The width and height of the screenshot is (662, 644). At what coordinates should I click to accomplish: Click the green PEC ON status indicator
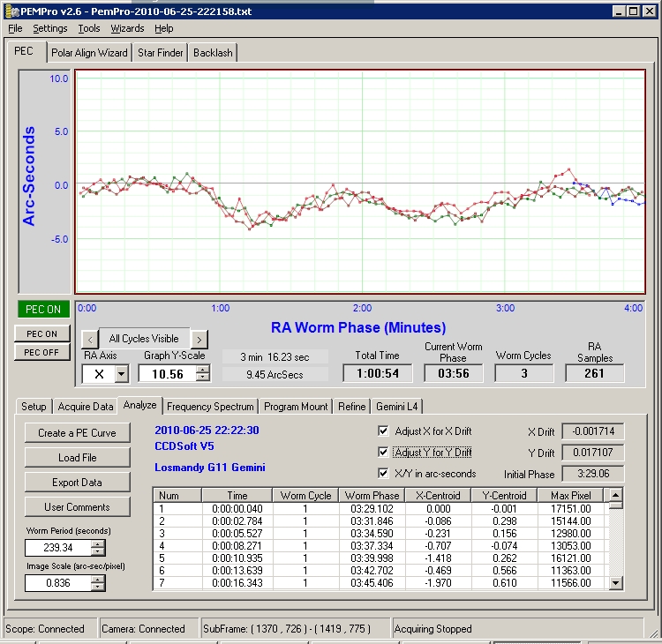[43, 310]
